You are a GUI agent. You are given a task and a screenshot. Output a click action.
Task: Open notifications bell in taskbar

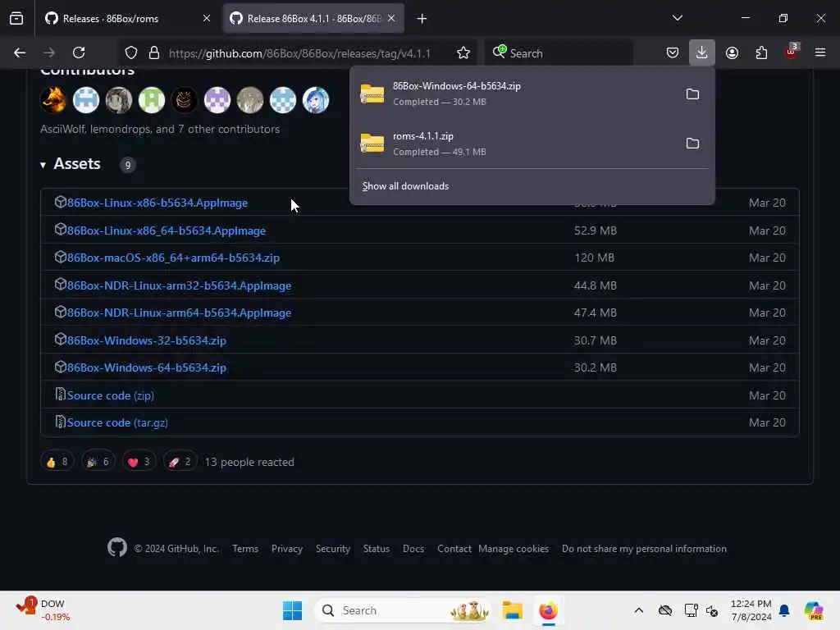pos(784,610)
